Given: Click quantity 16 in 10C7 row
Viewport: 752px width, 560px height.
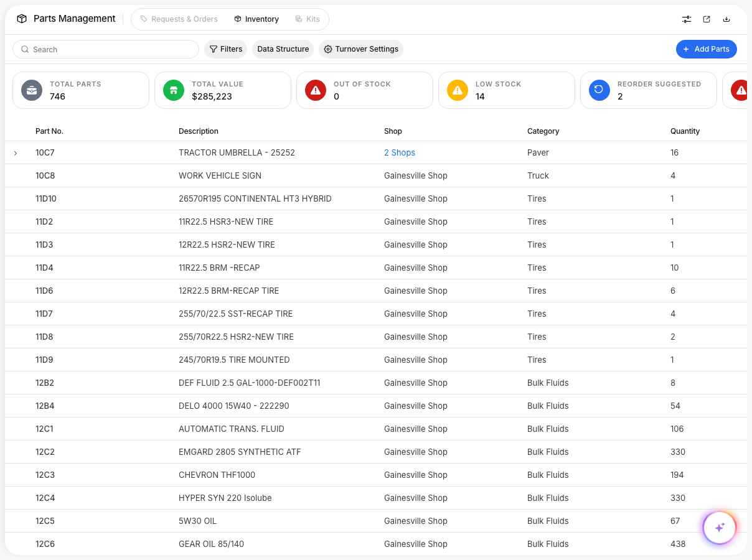Looking at the screenshot, I should [x=675, y=152].
